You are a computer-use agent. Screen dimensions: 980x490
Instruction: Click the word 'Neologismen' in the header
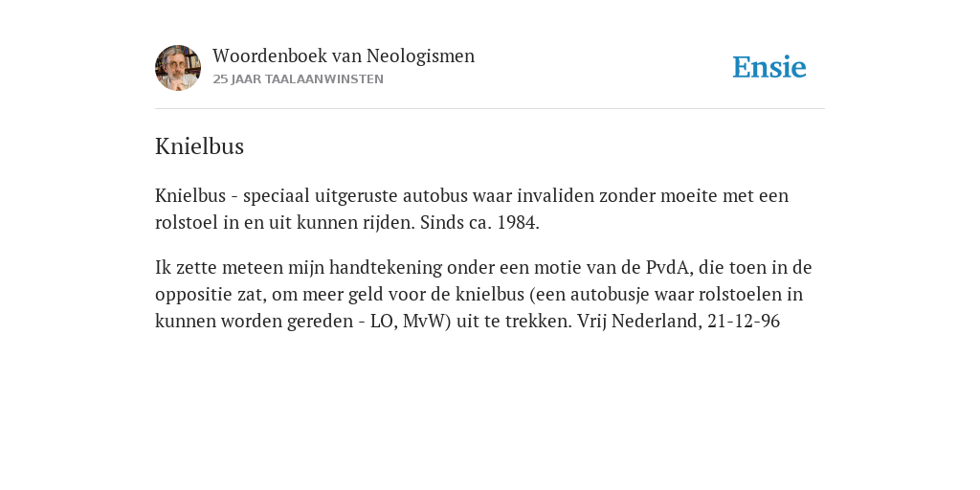421,56
